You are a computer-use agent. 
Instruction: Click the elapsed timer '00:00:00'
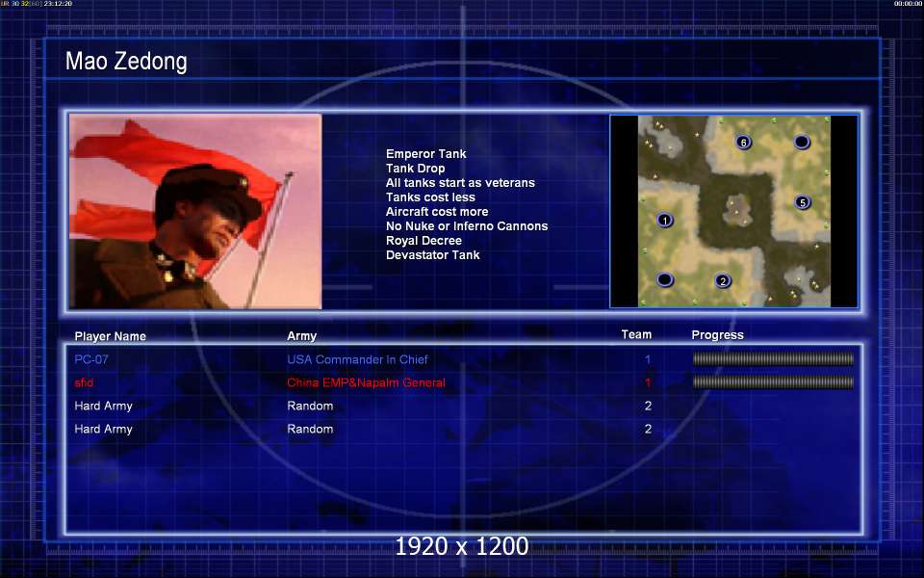(908, 4)
